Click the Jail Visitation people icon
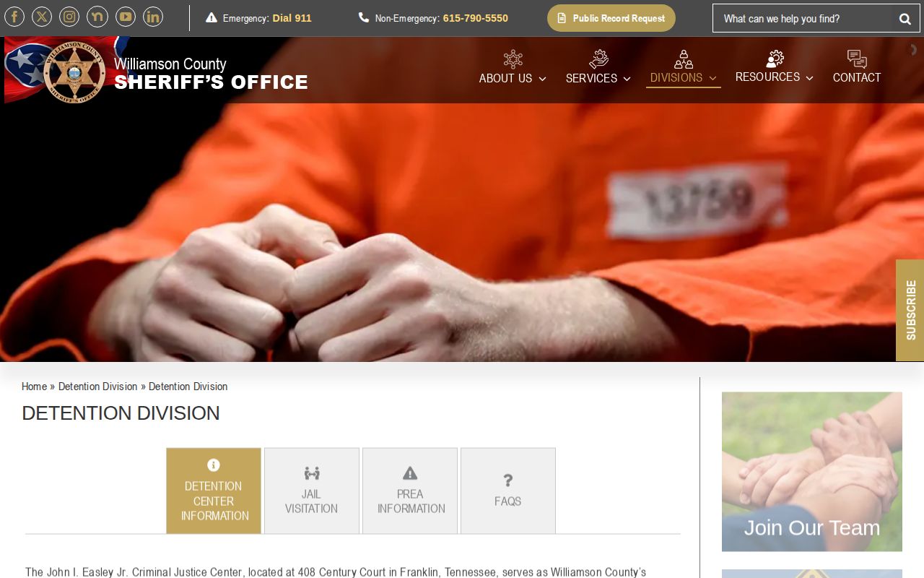 [x=312, y=473]
